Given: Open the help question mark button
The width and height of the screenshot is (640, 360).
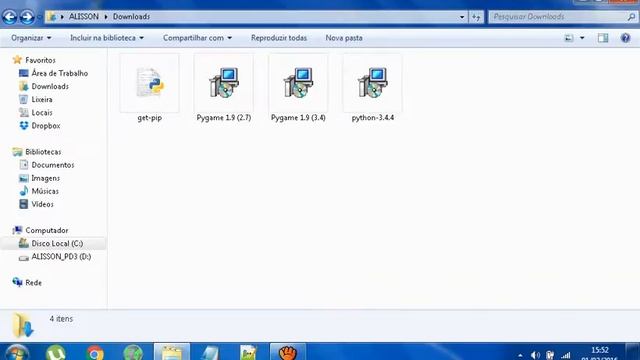Looking at the screenshot, I should 625,38.
